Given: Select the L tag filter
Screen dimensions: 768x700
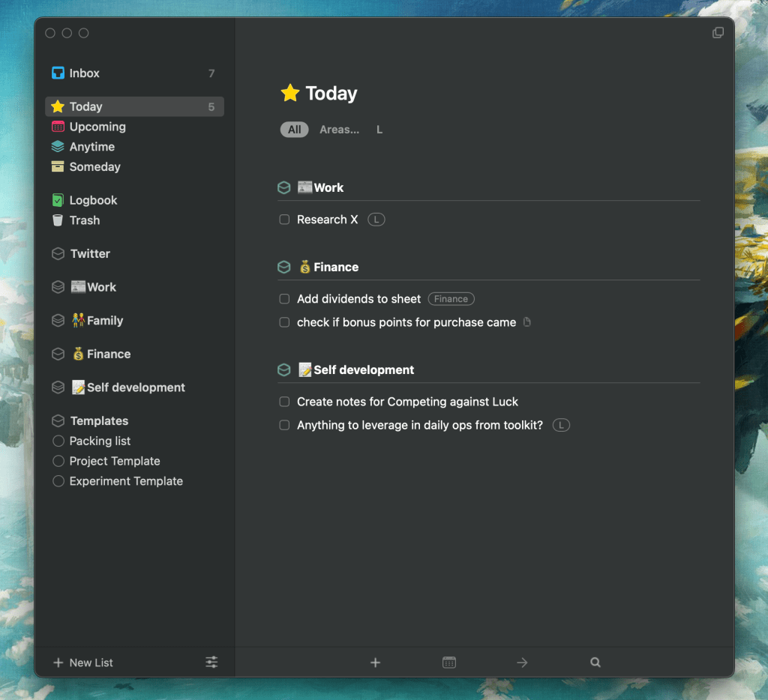Looking at the screenshot, I should [x=379, y=130].
